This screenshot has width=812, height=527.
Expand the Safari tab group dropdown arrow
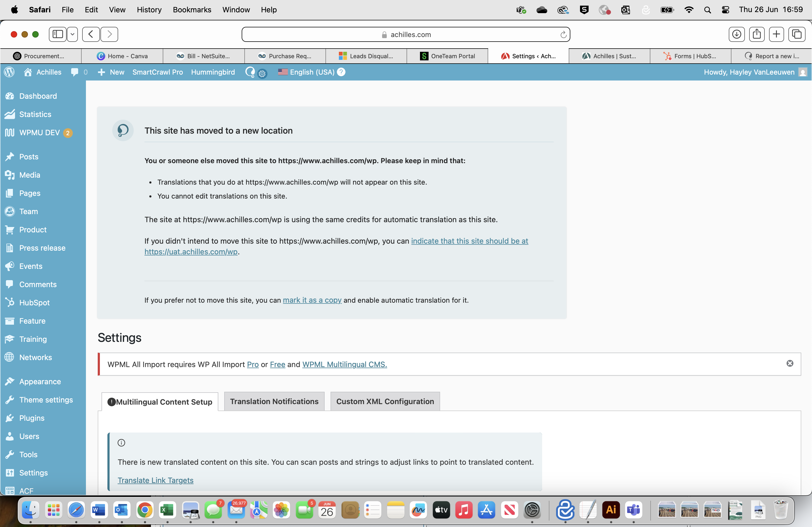coord(72,34)
